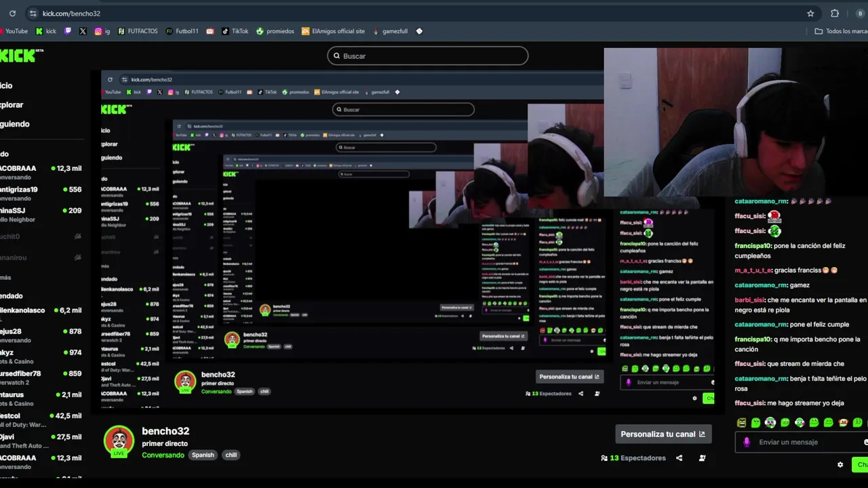868x488 pixels.
Task: Open the last diamond-shaped bookmark icon
Action: point(419,31)
